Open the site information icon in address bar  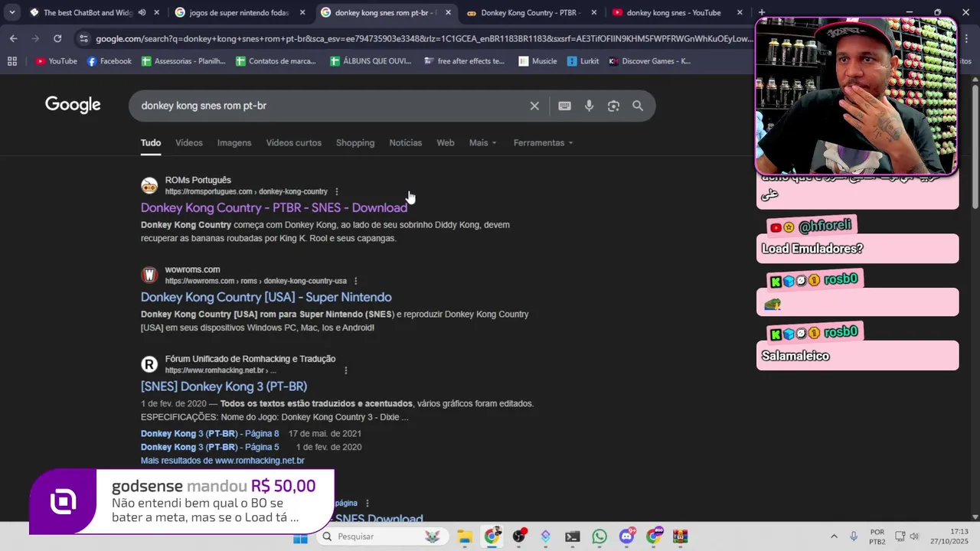[83, 38]
